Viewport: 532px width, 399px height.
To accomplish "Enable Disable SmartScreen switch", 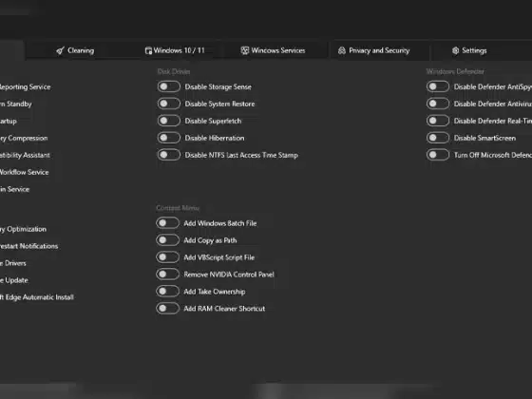I will 438,138.
